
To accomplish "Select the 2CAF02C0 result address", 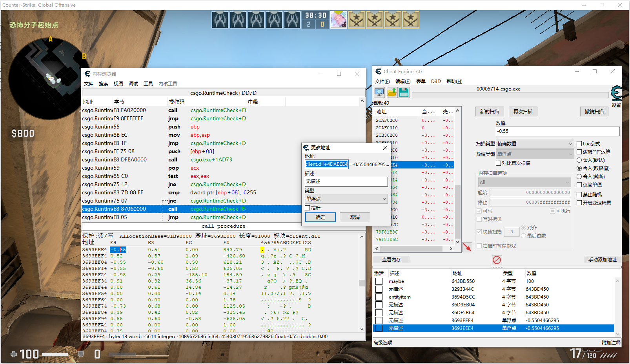I will click(387, 121).
